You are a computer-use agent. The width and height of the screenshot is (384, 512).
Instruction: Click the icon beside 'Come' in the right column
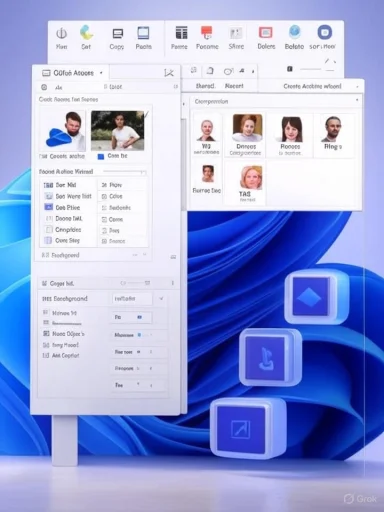104,219
